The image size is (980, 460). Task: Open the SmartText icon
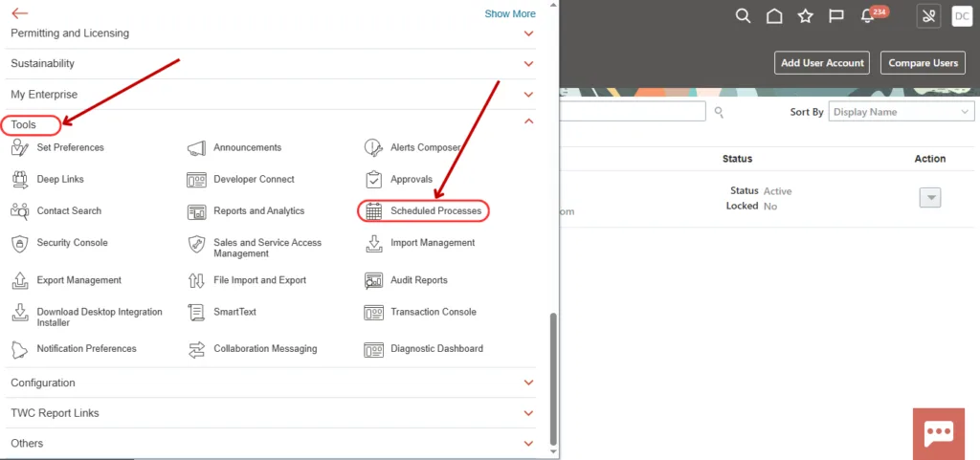197,313
